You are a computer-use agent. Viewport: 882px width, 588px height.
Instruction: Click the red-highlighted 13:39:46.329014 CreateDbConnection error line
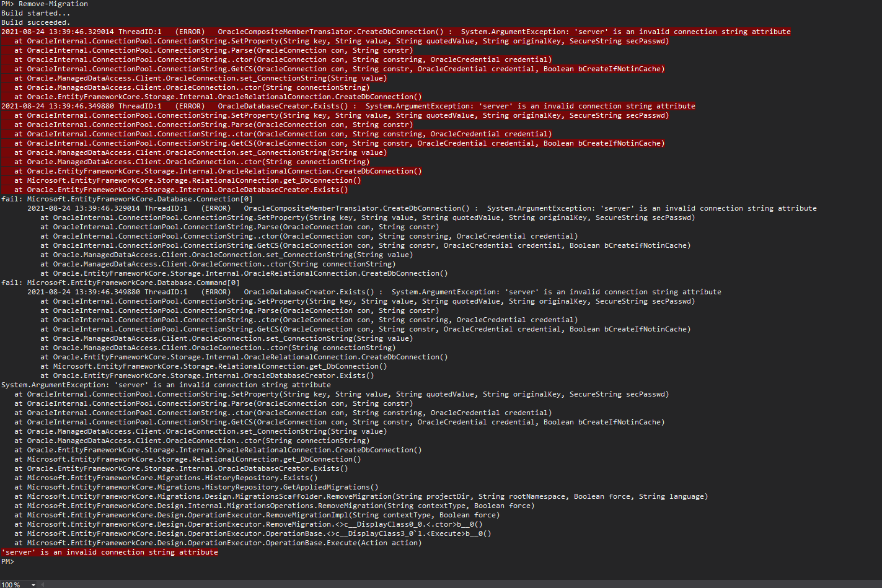click(396, 32)
